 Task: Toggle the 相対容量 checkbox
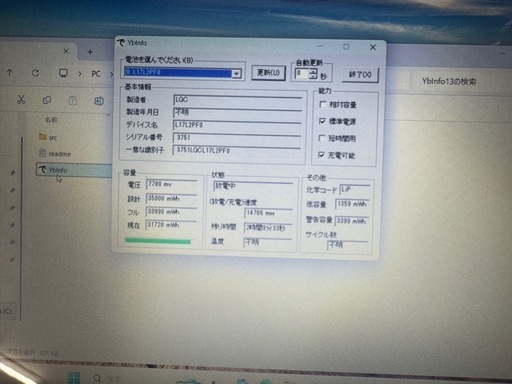322,105
